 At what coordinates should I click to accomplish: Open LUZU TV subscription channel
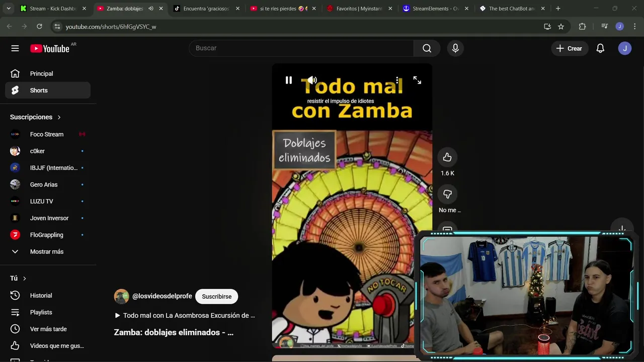48,201
